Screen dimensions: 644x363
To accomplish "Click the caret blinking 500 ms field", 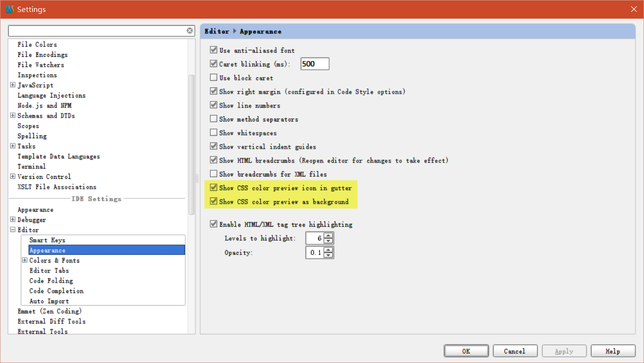I will coord(315,64).
